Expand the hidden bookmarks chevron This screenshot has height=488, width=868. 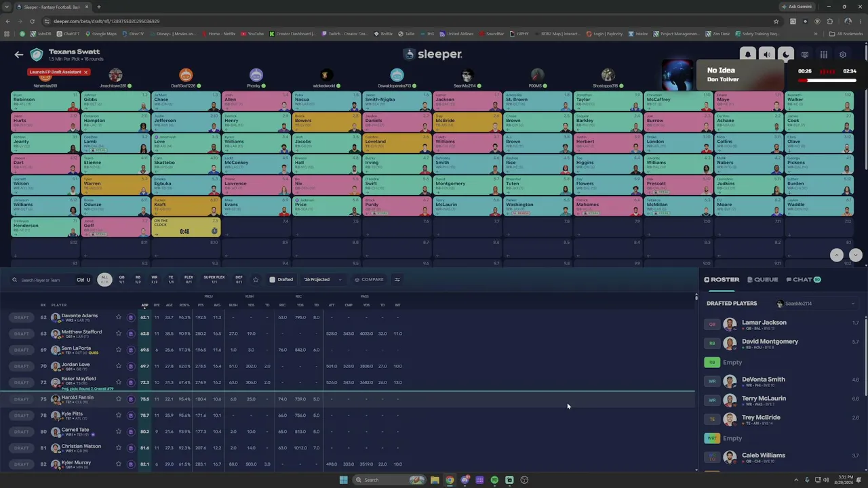815,34
